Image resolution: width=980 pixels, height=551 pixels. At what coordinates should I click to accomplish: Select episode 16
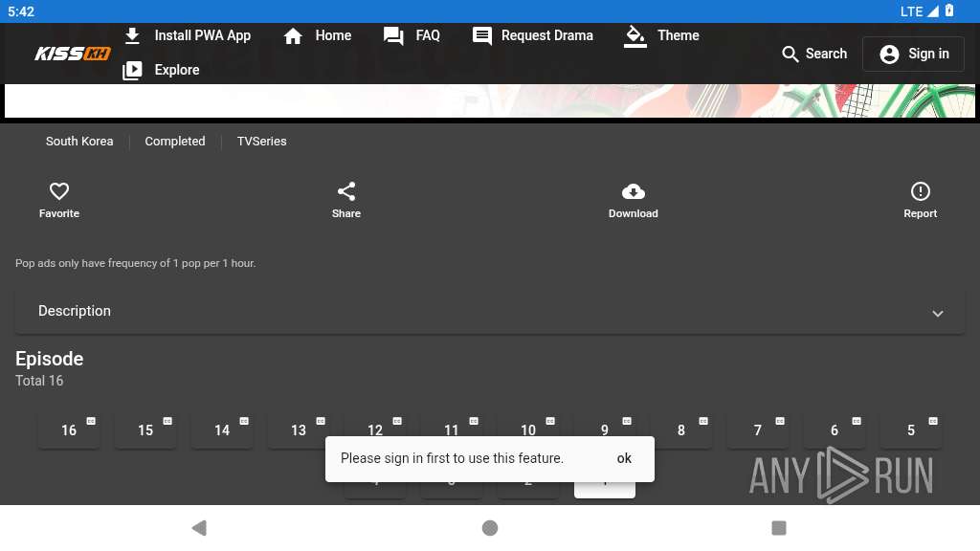[69, 430]
